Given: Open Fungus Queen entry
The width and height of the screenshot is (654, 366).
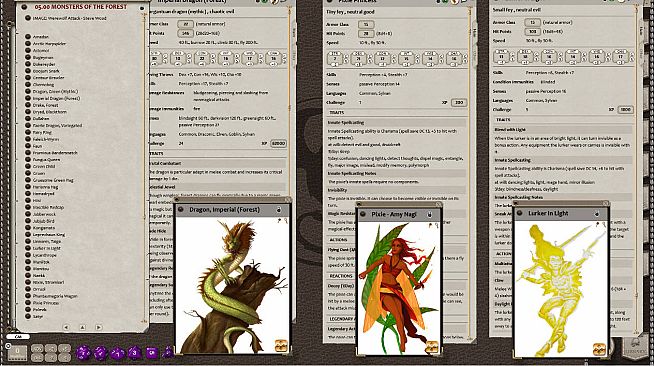Looking at the screenshot, I should [46, 160].
